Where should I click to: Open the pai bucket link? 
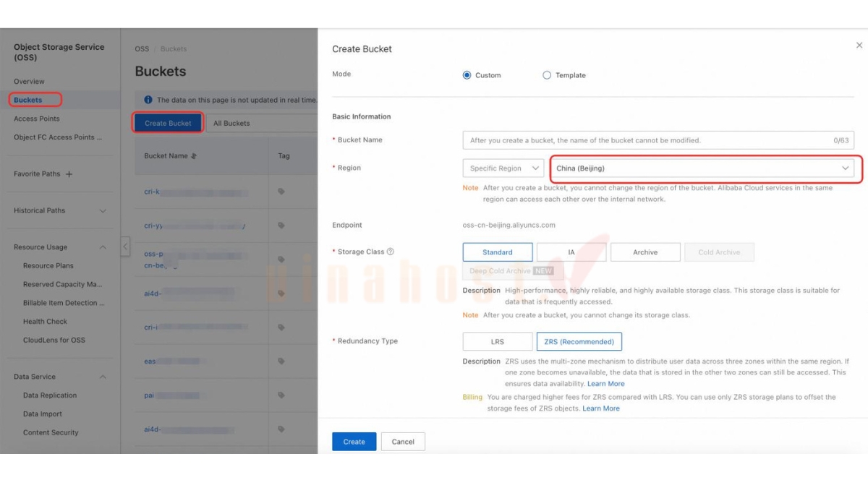coord(150,395)
